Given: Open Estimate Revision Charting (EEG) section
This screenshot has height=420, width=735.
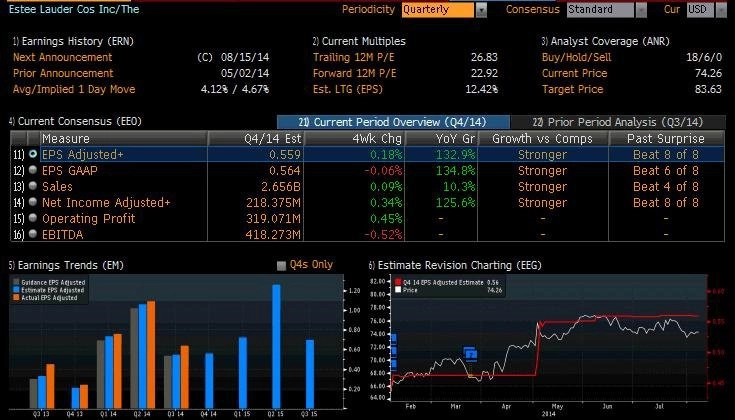Looking at the screenshot, I should pyautogui.click(x=455, y=265).
